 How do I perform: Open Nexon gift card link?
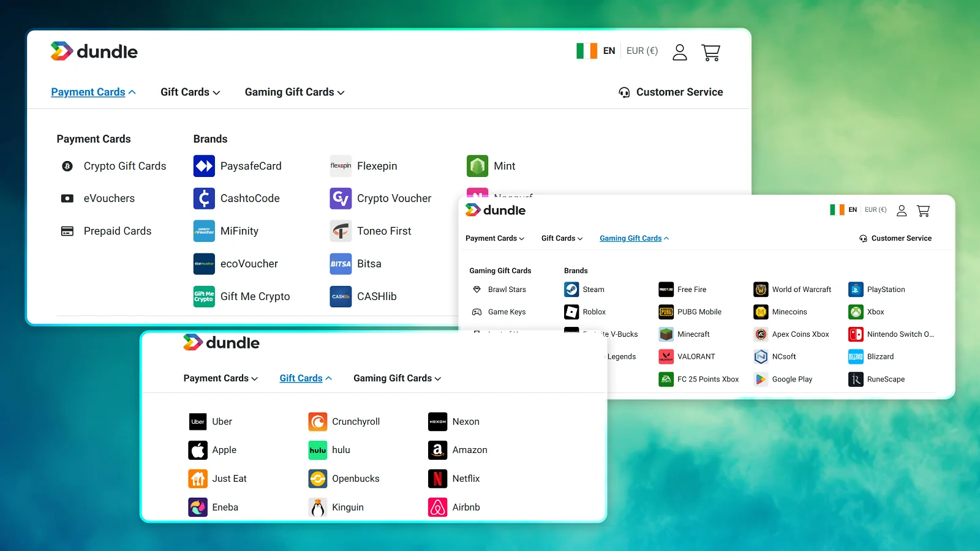click(454, 421)
